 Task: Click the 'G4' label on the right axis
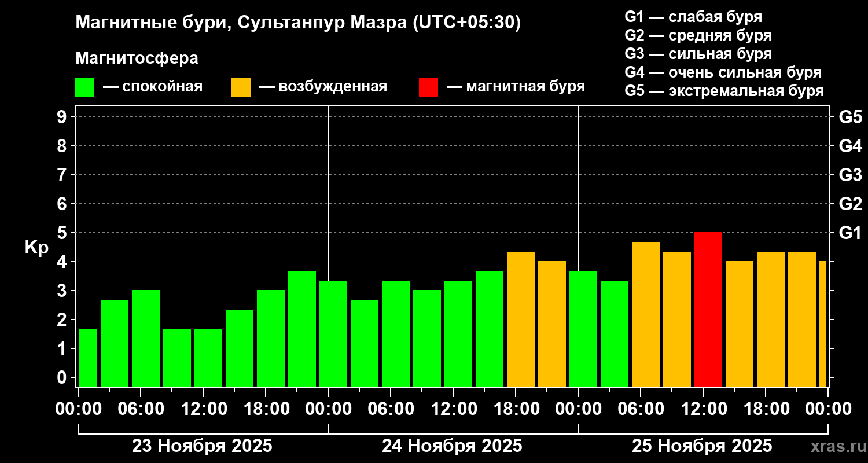point(851,146)
